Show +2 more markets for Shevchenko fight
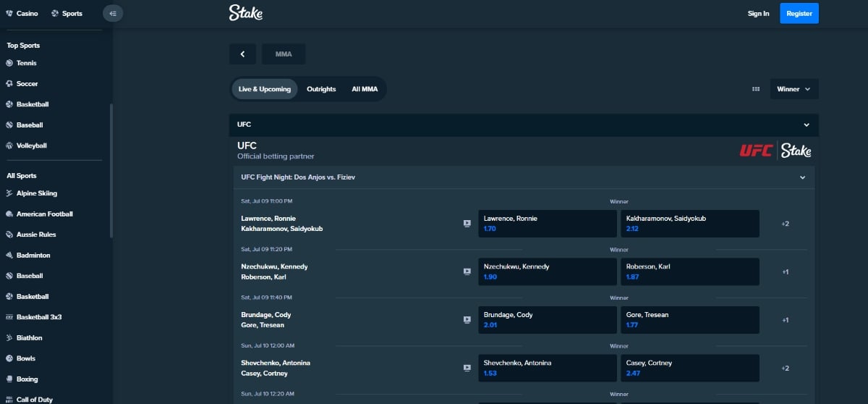Screen dimensions: 868x404 click(785, 369)
